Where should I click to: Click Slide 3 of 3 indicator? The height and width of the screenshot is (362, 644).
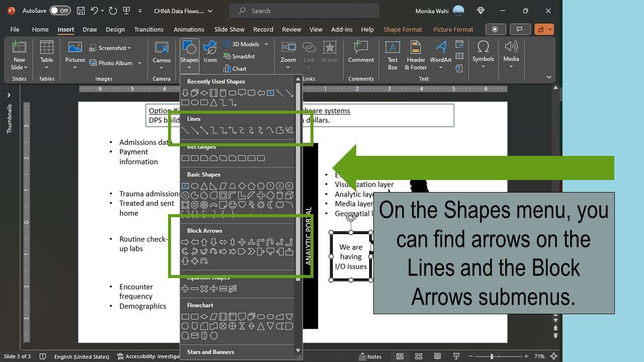point(17,356)
